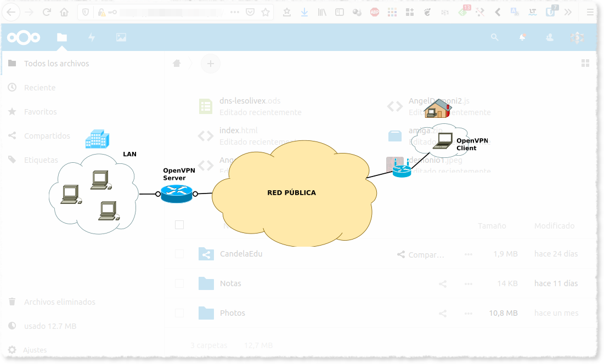604x364 pixels.
Task: Toggle the select-all files checkbox
Action: [x=179, y=225]
